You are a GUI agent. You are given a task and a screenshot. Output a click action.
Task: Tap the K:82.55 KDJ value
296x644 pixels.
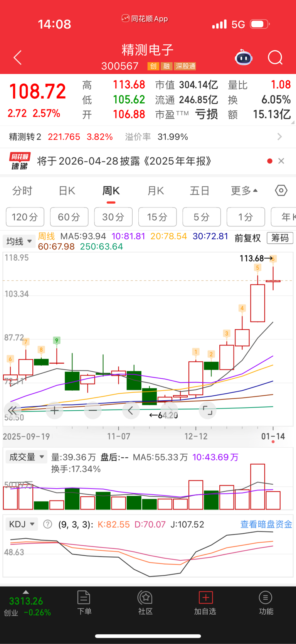tap(114, 524)
